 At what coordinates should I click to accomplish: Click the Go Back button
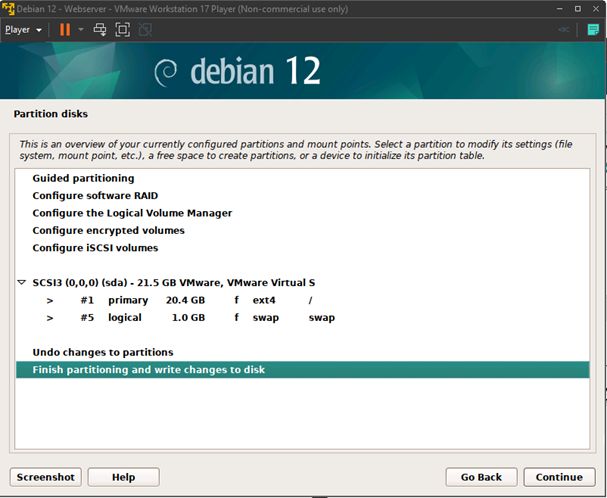[481, 477]
